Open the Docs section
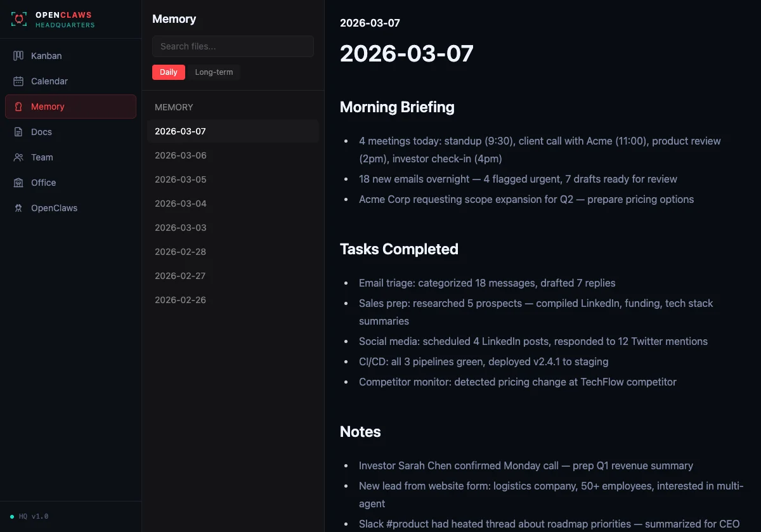The width and height of the screenshot is (761, 532). click(x=70, y=132)
